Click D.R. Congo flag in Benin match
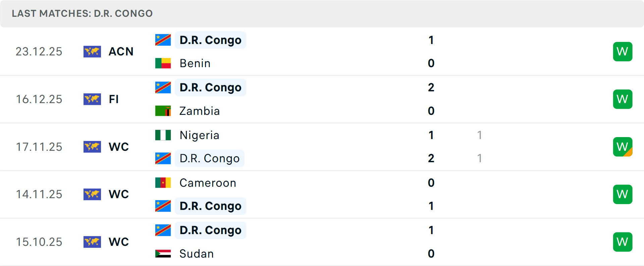644x266 pixels. 163,40
